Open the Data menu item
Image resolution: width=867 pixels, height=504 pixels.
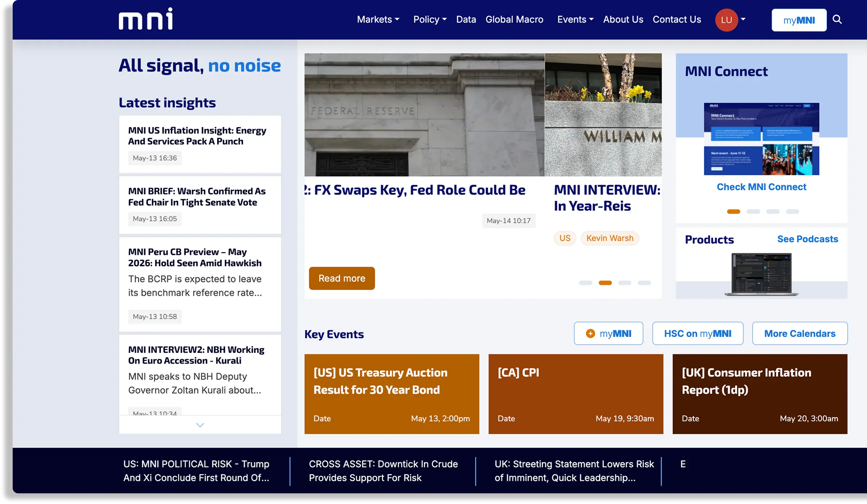(x=466, y=19)
